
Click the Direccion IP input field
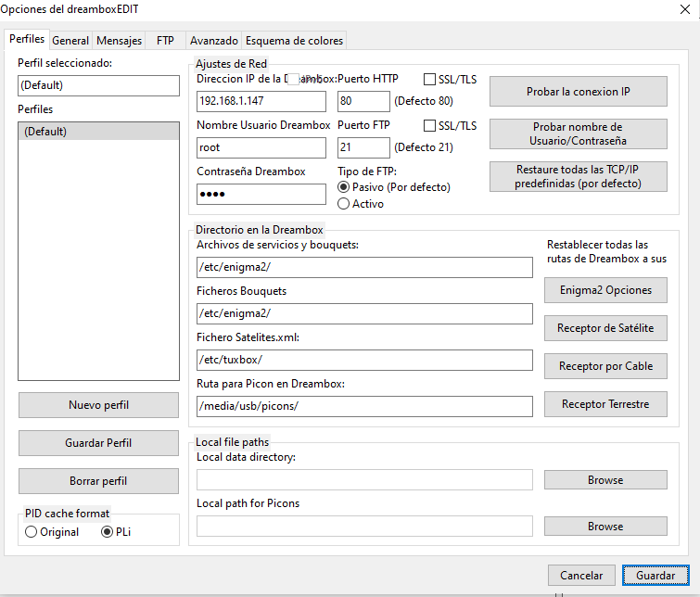[261, 101]
